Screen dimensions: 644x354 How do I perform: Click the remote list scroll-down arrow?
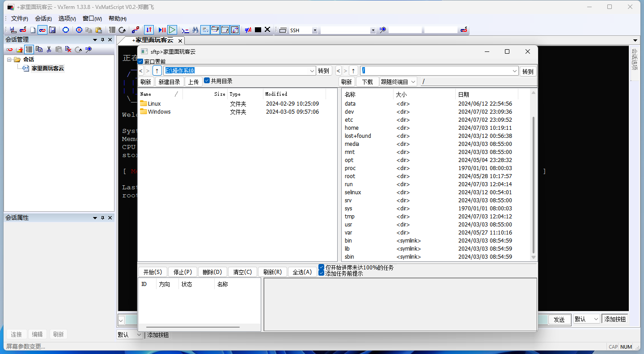(533, 257)
